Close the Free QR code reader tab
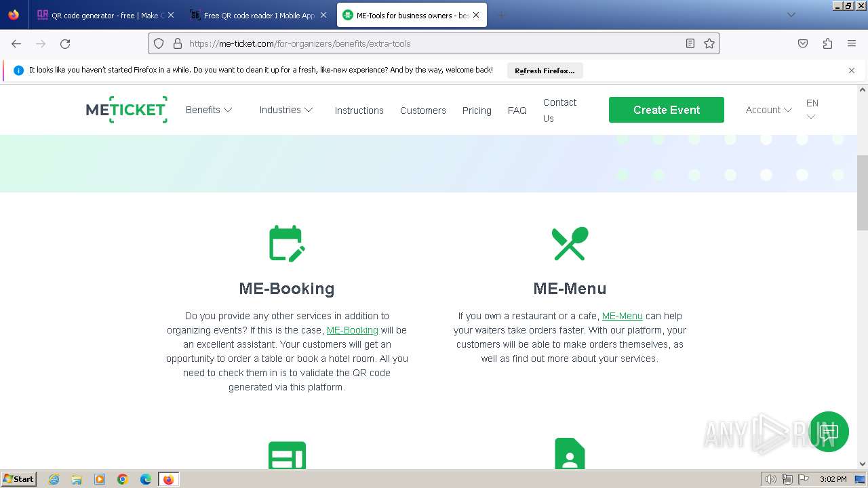The height and width of the screenshot is (488, 868). (323, 15)
